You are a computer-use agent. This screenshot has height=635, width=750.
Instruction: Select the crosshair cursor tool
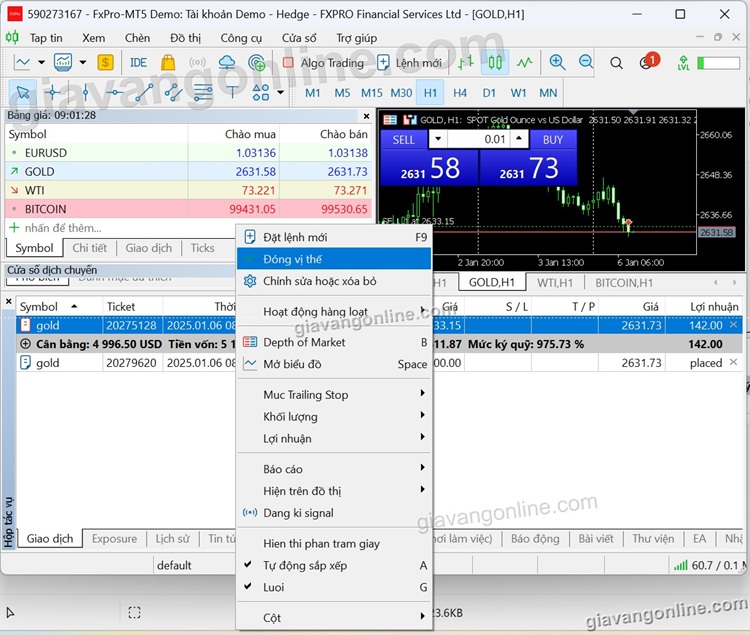coord(53,93)
